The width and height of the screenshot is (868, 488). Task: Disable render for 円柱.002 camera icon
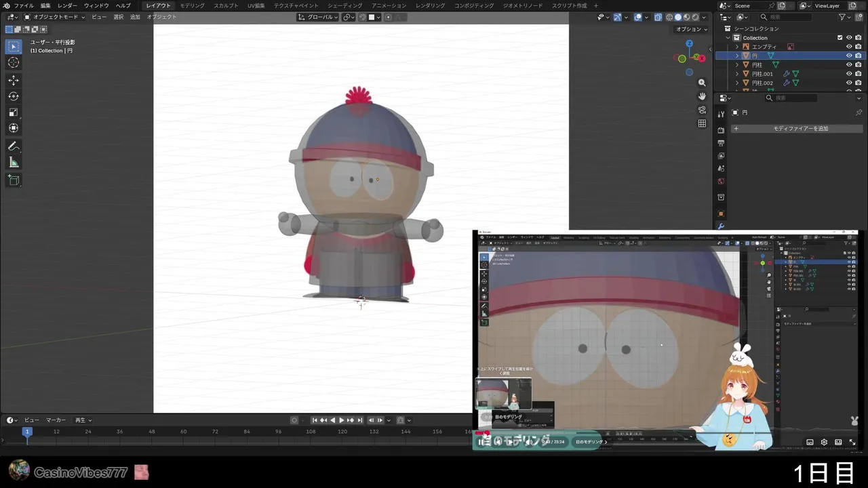tap(858, 83)
